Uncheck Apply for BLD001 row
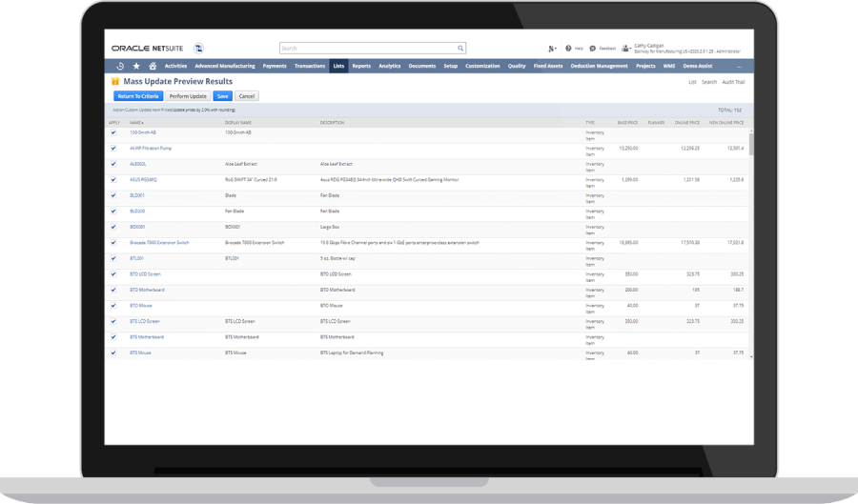The image size is (858, 504). pyautogui.click(x=113, y=195)
